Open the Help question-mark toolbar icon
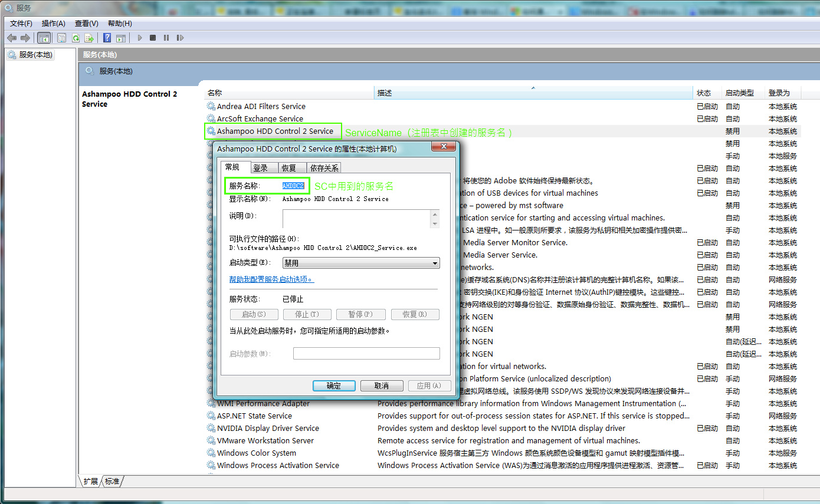The height and width of the screenshot is (504, 820). pos(107,38)
